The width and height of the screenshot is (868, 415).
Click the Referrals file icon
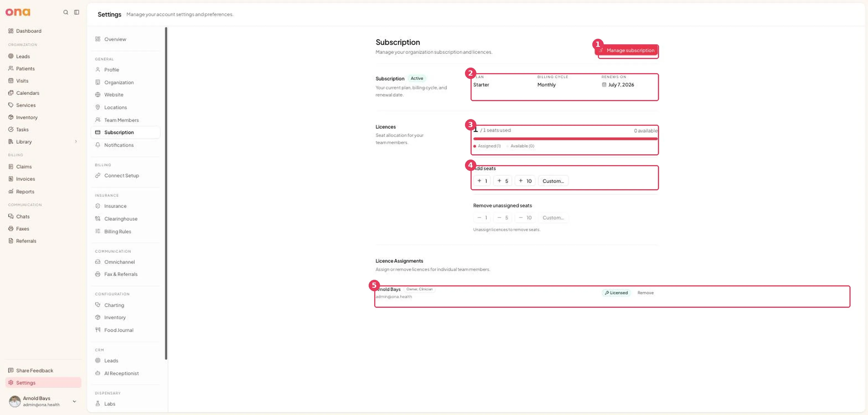11,241
